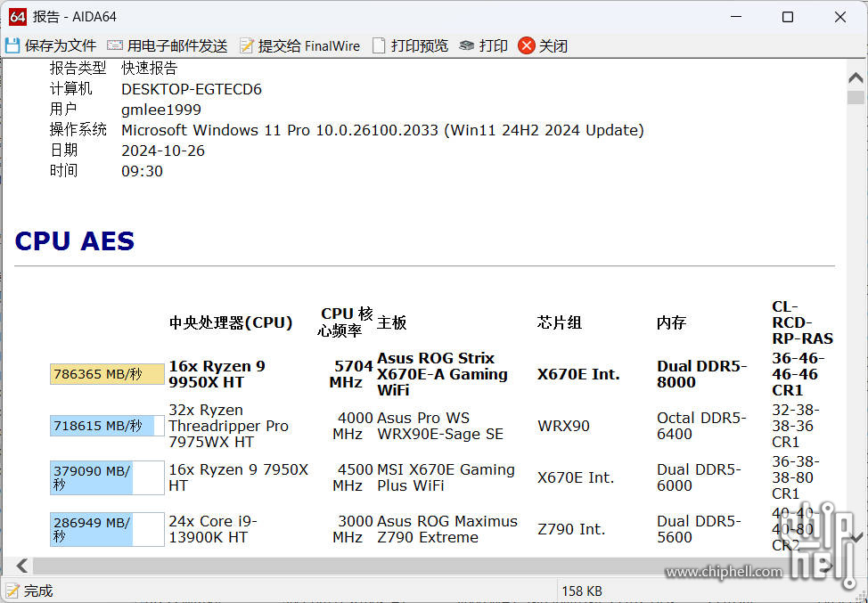
Task: Click the 内存 column header
Action: coord(671,322)
